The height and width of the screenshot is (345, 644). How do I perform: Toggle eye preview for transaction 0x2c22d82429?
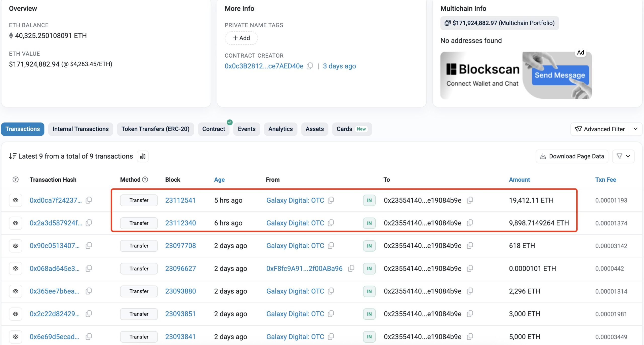coord(16,314)
